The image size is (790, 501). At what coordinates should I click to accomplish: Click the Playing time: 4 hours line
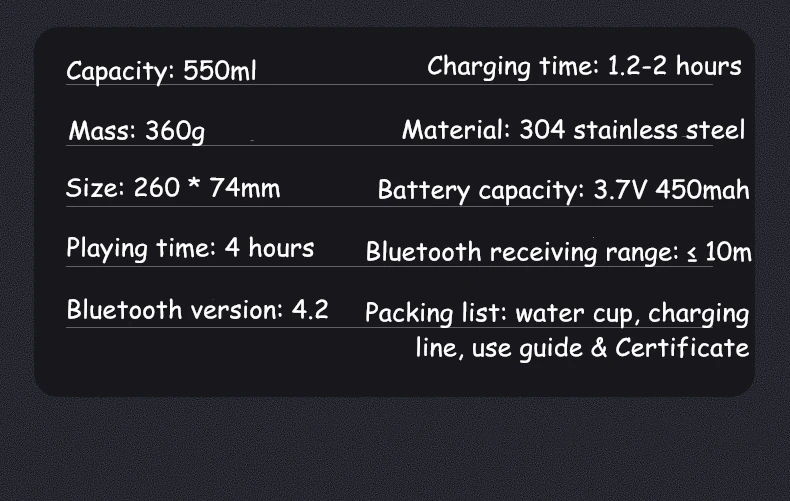(x=190, y=248)
